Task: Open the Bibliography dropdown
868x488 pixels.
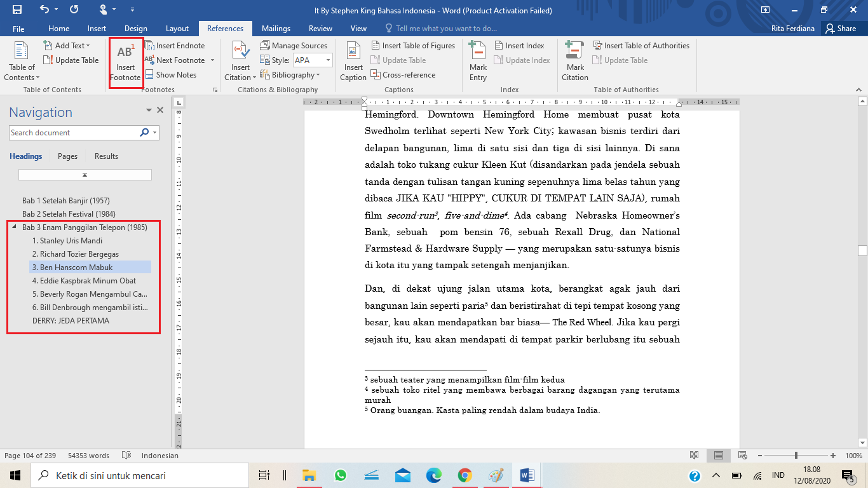Action: coord(290,75)
